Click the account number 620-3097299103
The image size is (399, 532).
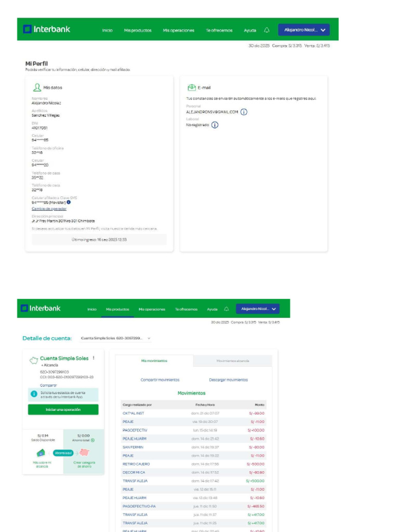click(54, 372)
